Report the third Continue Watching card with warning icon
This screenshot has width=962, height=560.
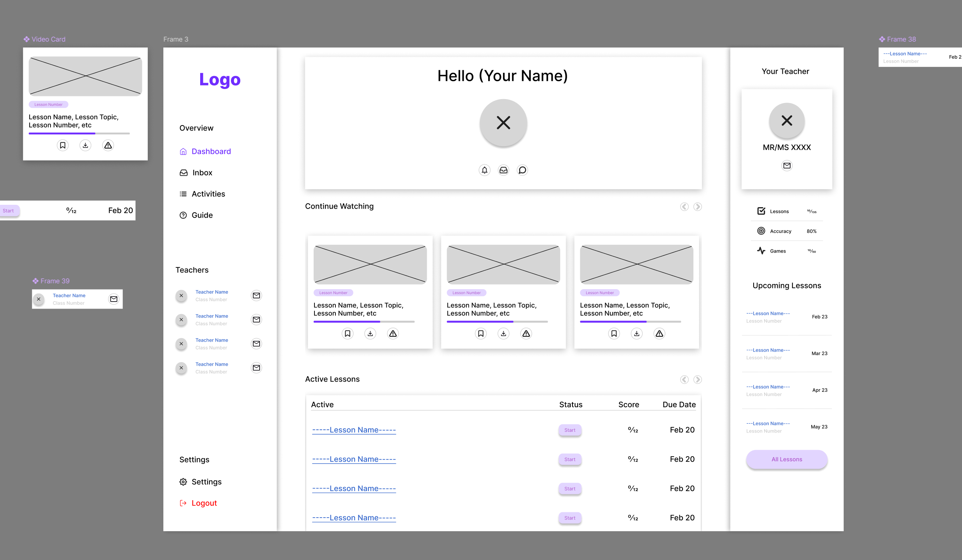(659, 333)
